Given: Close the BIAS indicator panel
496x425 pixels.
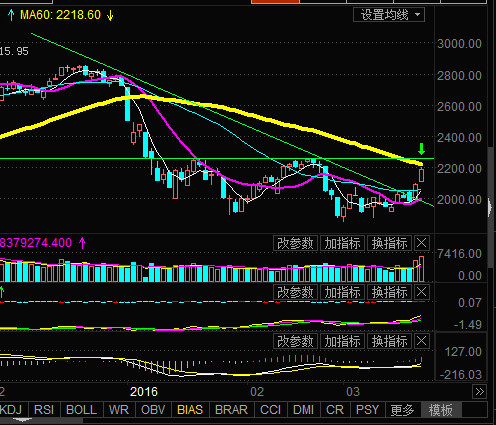Looking at the screenshot, I should click(x=421, y=292).
